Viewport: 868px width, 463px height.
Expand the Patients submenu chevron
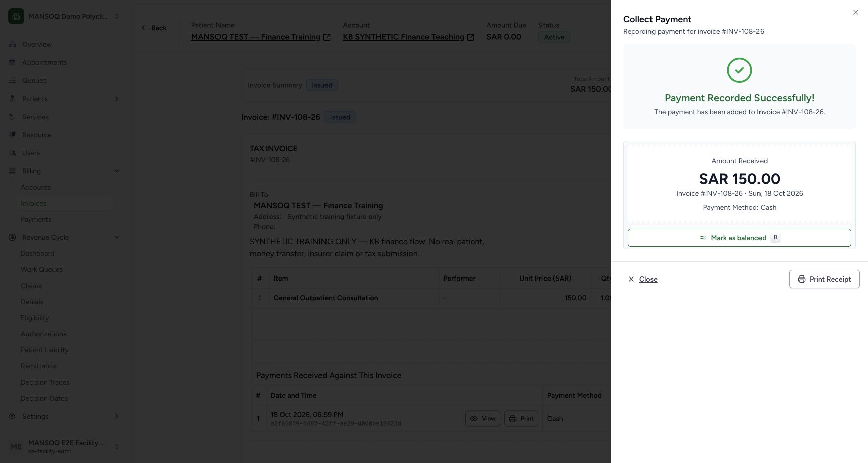[x=117, y=99]
